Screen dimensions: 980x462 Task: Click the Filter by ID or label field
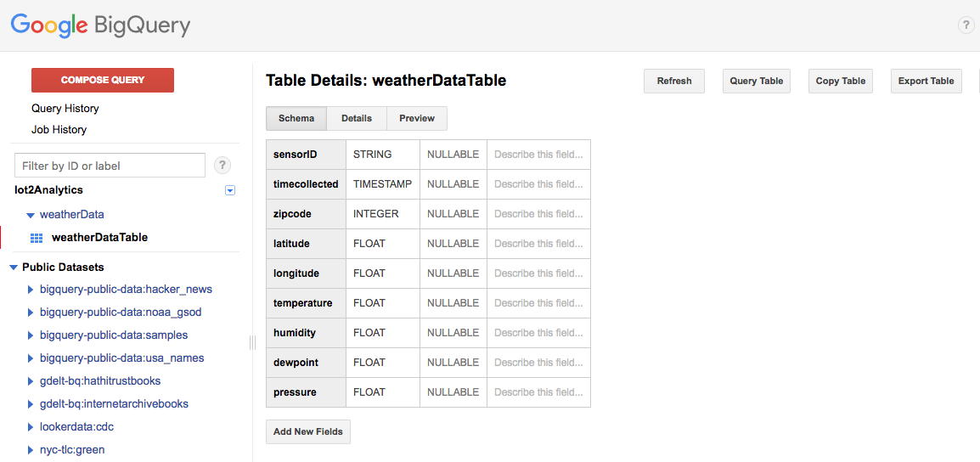click(x=110, y=166)
